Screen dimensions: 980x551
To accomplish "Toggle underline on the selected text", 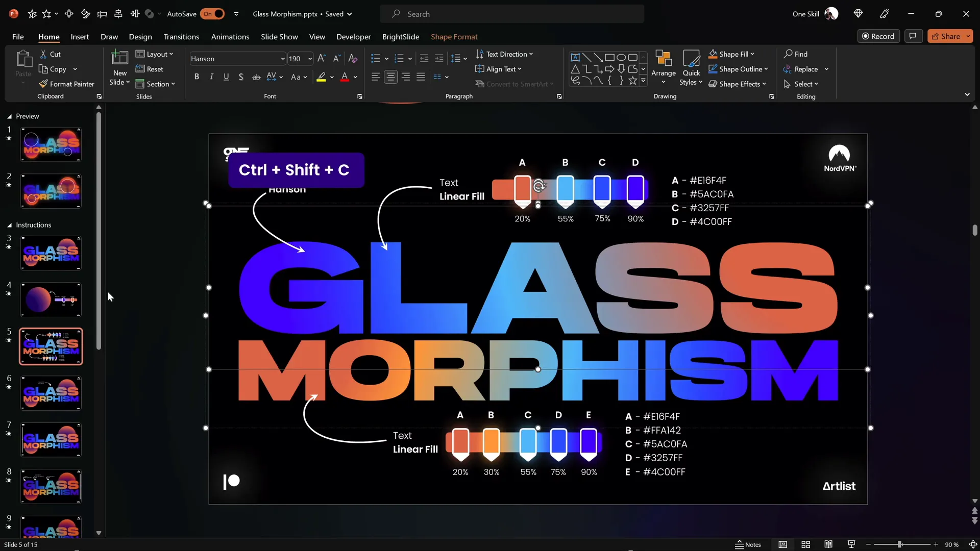I will 226,77.
